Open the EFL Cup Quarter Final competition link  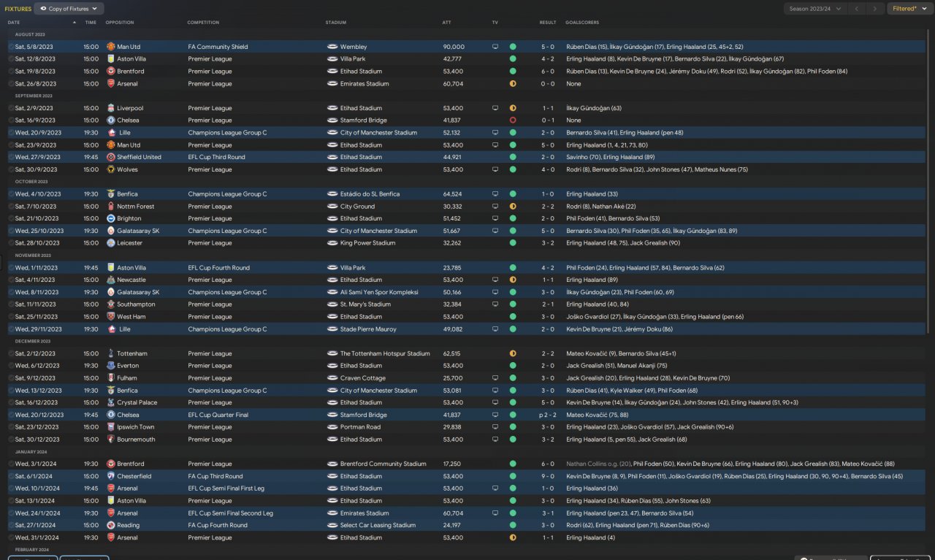coord(218,415)
